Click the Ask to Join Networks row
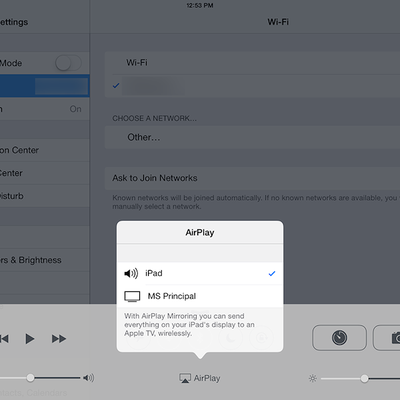This screenshot has height=400, width=400. pos(252,178)
